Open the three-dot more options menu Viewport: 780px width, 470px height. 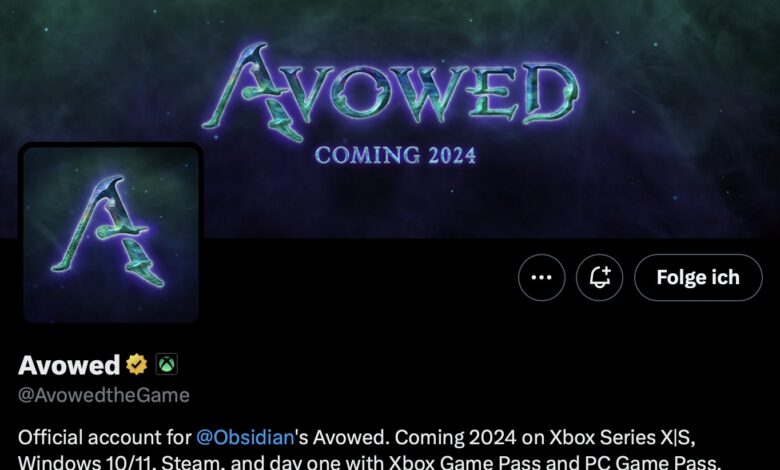[541, 278]
